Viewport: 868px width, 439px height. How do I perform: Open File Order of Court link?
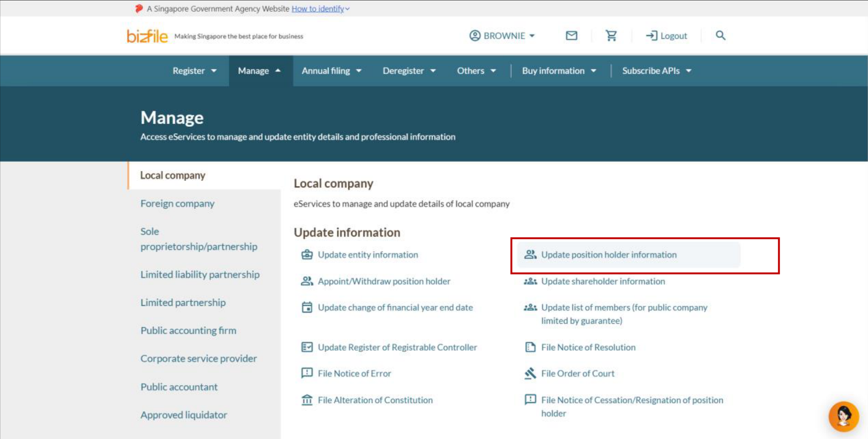[577, 373]
